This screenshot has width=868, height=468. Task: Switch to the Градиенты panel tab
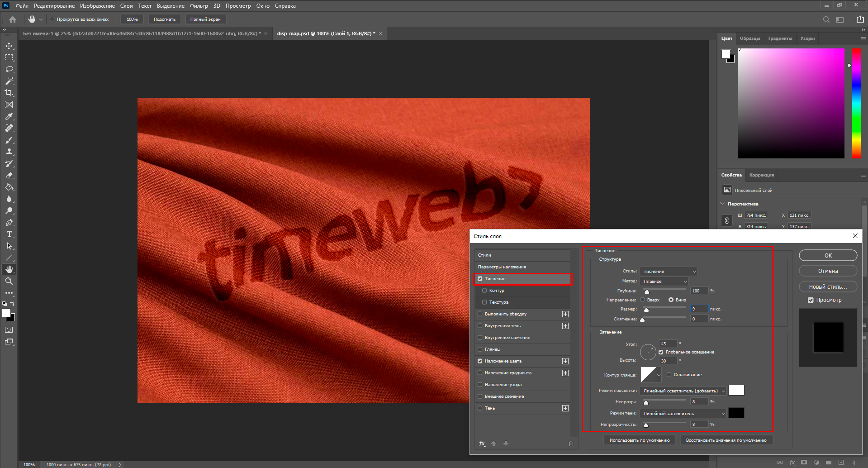pyautogui.click(x=780, y=38)
